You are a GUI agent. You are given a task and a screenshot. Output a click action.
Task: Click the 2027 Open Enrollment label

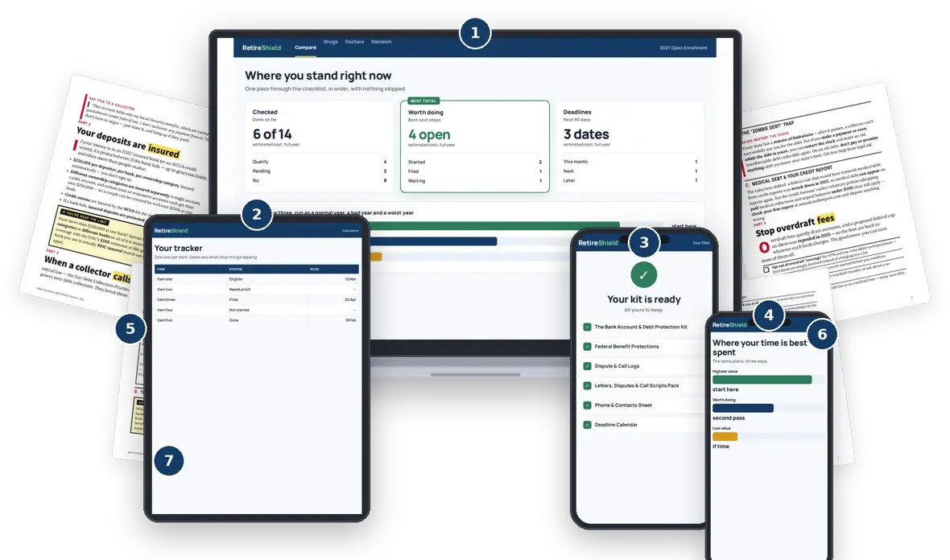(684, 47)
